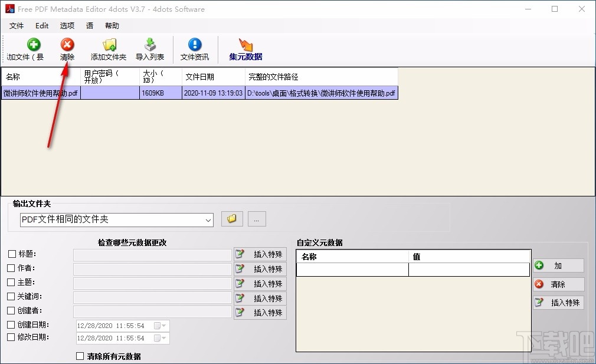The height and width of the screenshot is (364, 596).
Task: Select the 微讲师软件使用帮助.pdf file row
Action: click(177, 93)
